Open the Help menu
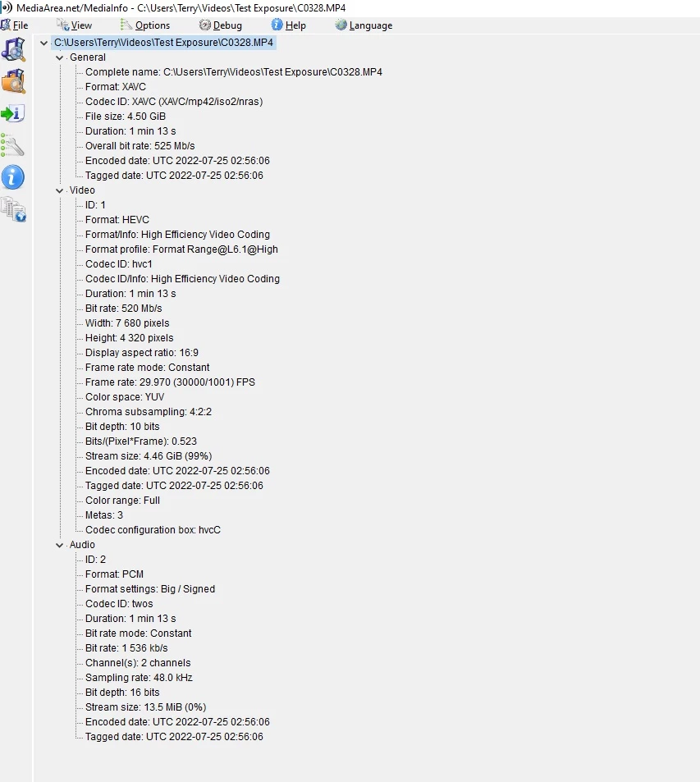 (x=288, y=25)
